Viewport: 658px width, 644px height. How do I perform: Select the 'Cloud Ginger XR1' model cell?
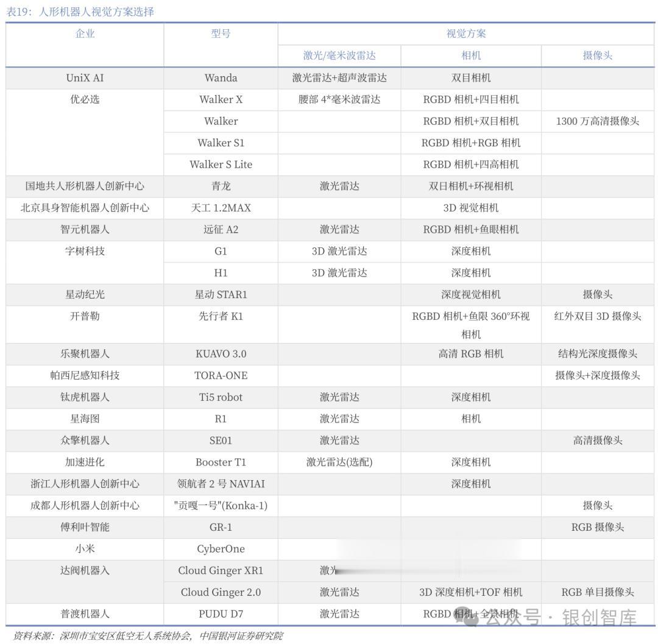(221, 570)
